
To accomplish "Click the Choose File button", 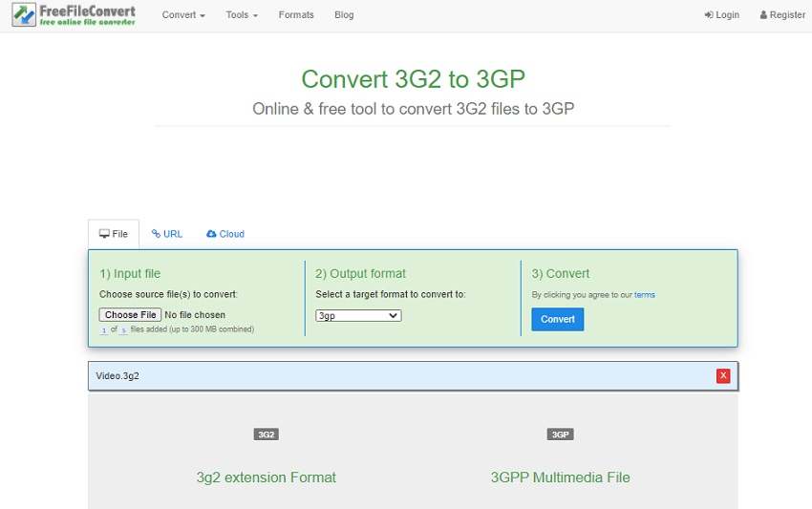I will click(x=131, y=315).
